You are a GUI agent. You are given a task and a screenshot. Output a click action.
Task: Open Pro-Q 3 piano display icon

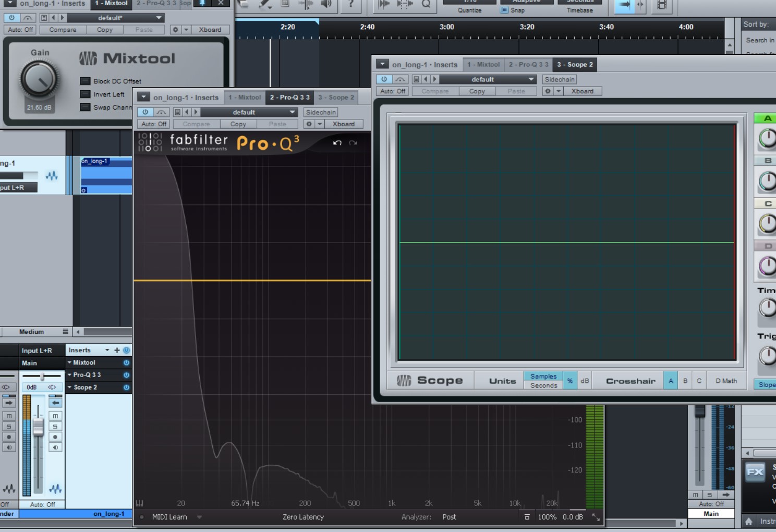tap(140, 503)
